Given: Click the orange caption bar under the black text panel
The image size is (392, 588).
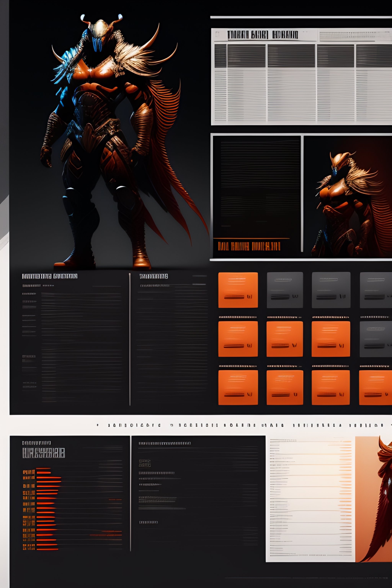Looking at the screenshot, I should [x=249, y=246].
